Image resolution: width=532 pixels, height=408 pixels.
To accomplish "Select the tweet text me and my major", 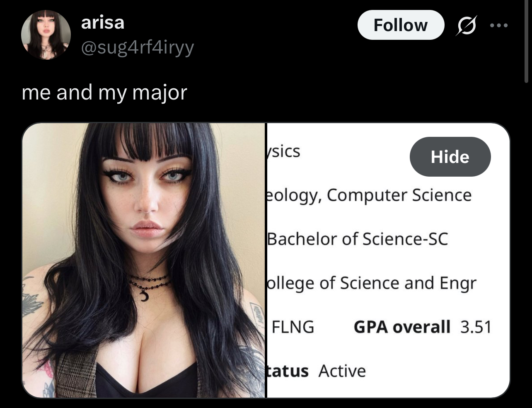I will tap(104, 92).
